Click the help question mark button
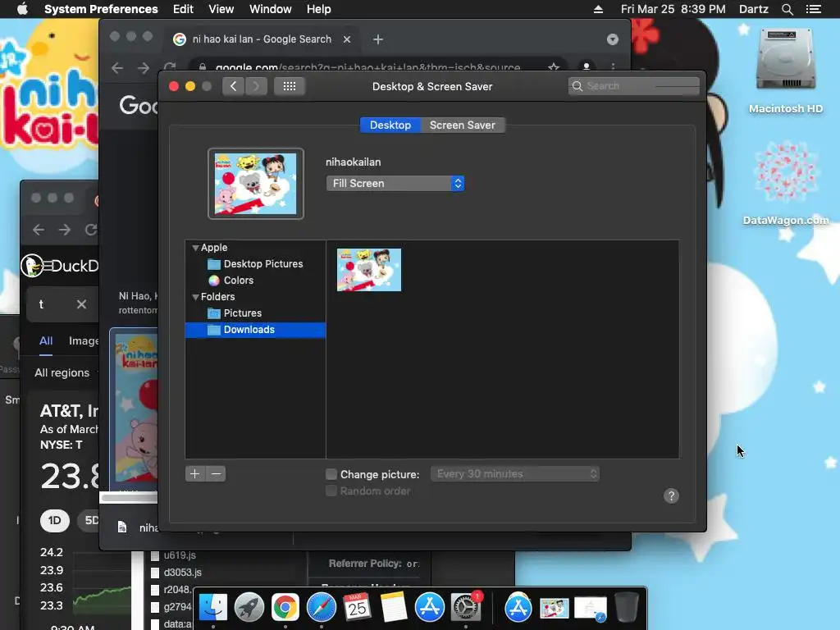The height and width of the screenshot is (630, 840). coord(671,496)
